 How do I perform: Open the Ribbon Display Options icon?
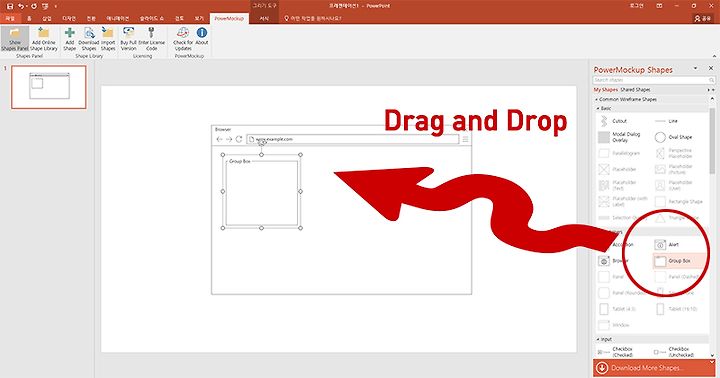(x=659, y=6)
